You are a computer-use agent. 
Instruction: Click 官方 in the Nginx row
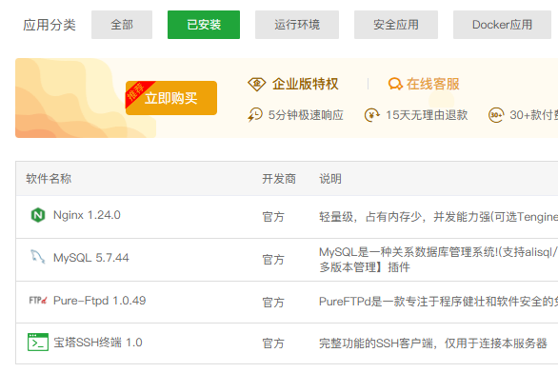(273, 217)
